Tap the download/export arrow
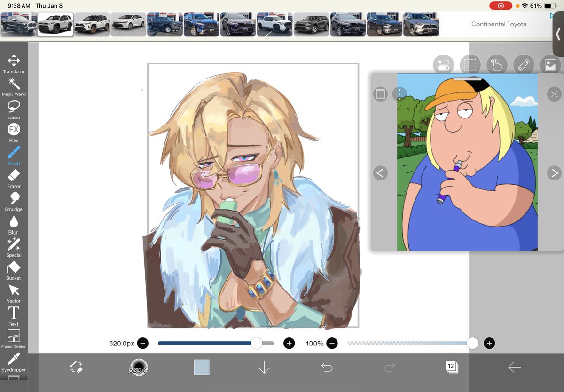This screenshot has width=564, height=392. [x=264, y=367]
